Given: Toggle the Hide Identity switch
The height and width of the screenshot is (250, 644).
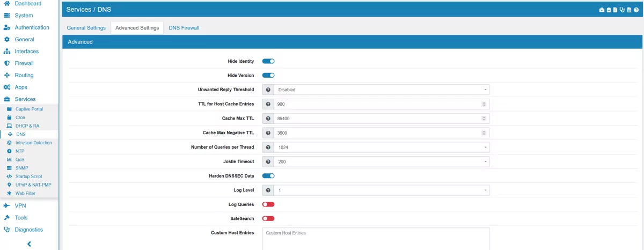Looking at the screenshot, I should pyautogui.click(x=268, y=61).
